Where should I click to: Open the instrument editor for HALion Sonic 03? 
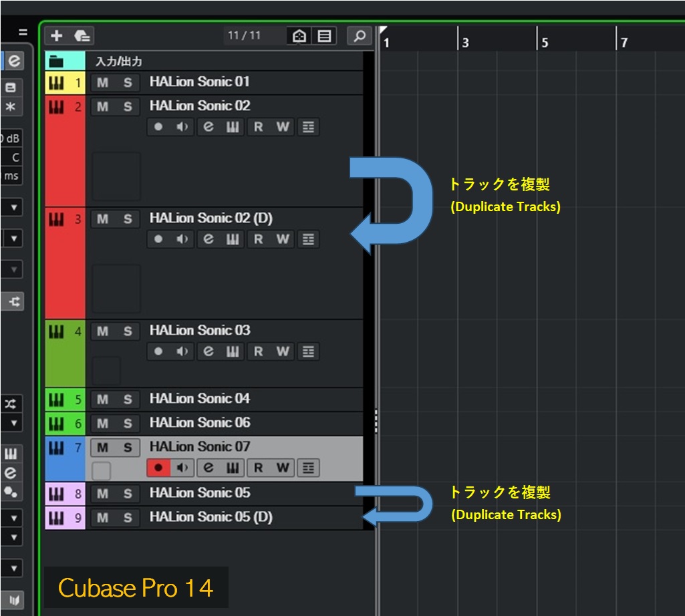(233, 351)
